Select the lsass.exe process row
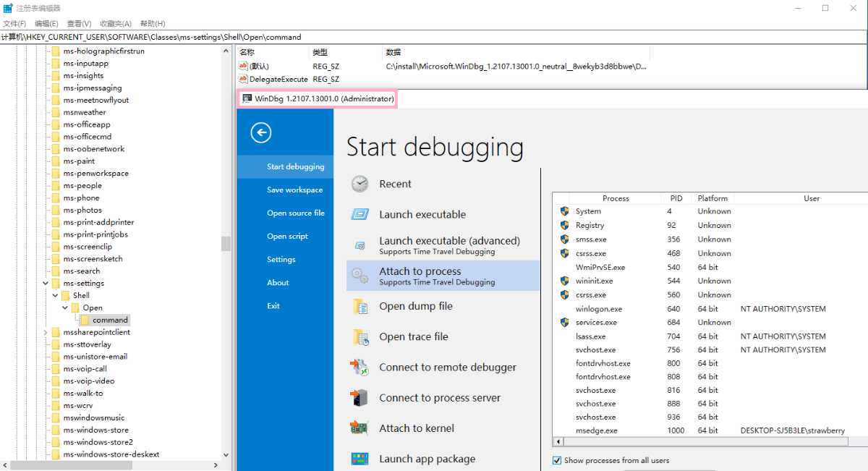This screenshot has height=471, width=868. (x=710, y=336)
